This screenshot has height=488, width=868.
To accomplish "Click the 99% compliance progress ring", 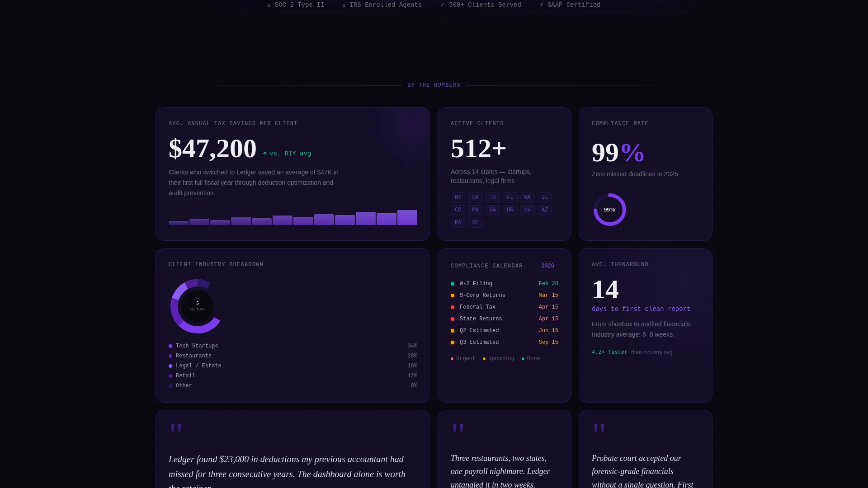I will pos(610,210).
